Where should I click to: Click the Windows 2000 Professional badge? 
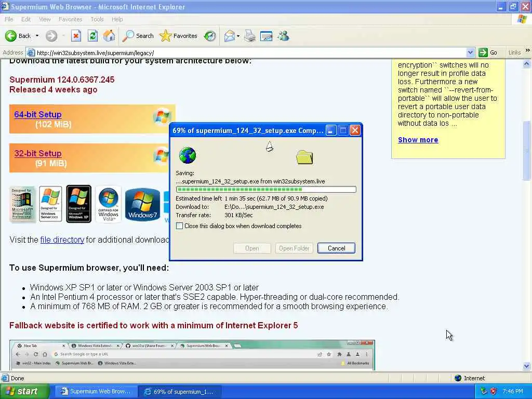22,204
